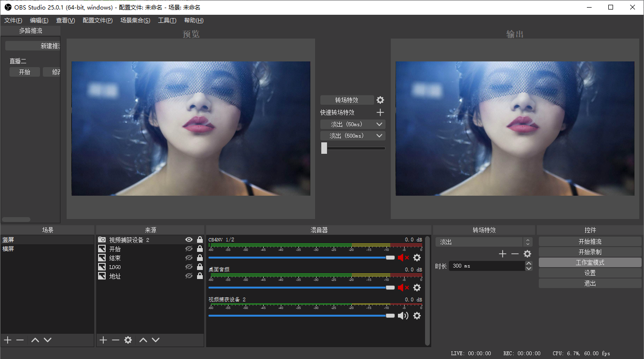Hide the 视频捕获设备 2 source
644x359 pixels.
(x=189, y=240)
